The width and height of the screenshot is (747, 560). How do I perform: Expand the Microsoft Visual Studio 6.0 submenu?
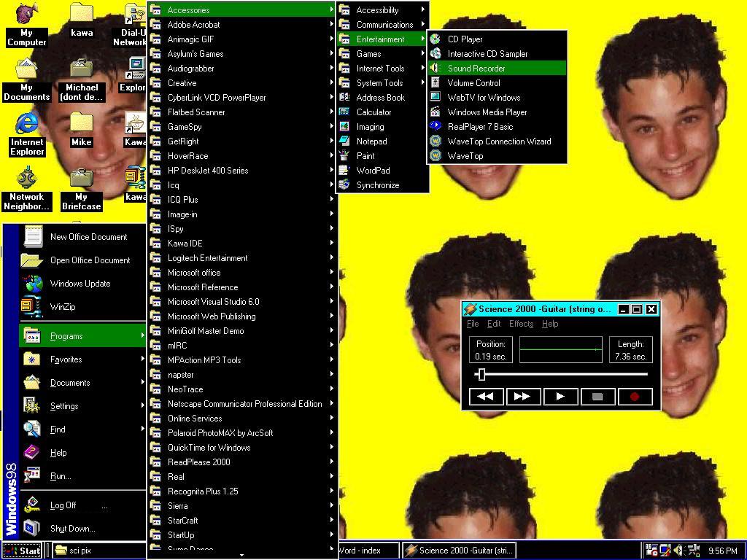[213, 302]
